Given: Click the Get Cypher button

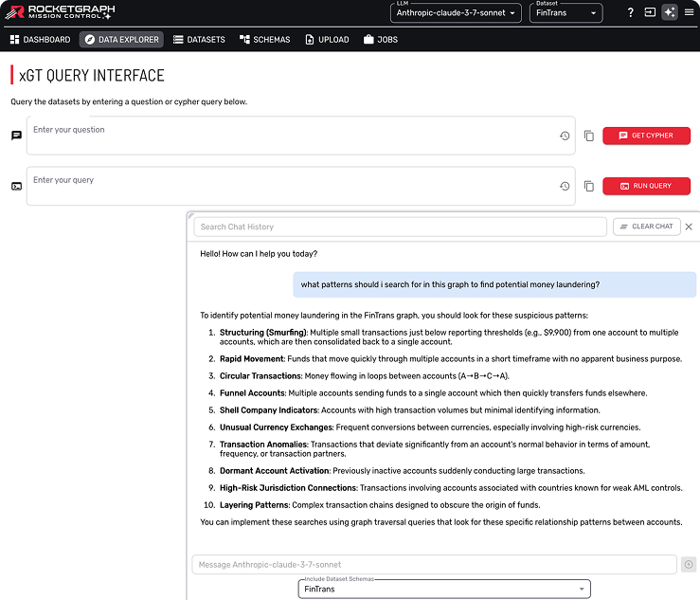Looking at the screenshot, I should tap(646, 136).
